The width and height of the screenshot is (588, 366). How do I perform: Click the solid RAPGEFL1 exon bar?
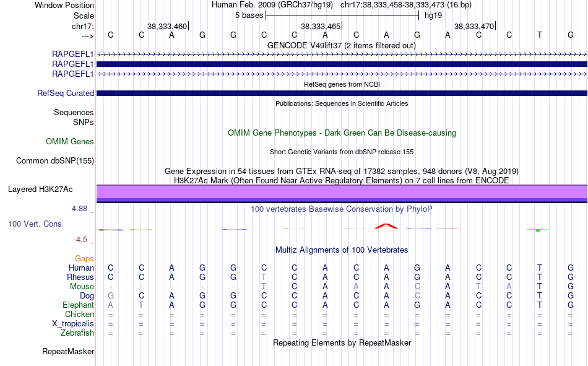point(342,64)
